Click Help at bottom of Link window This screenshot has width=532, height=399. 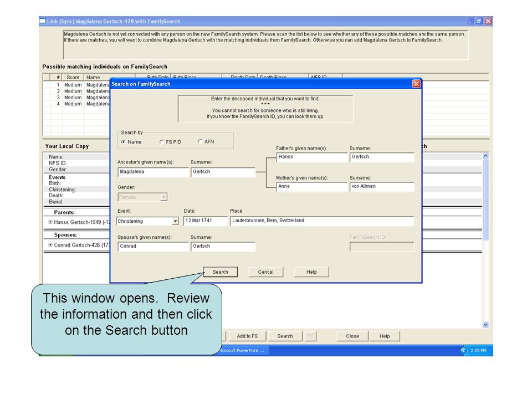click(x=385, y=336)
